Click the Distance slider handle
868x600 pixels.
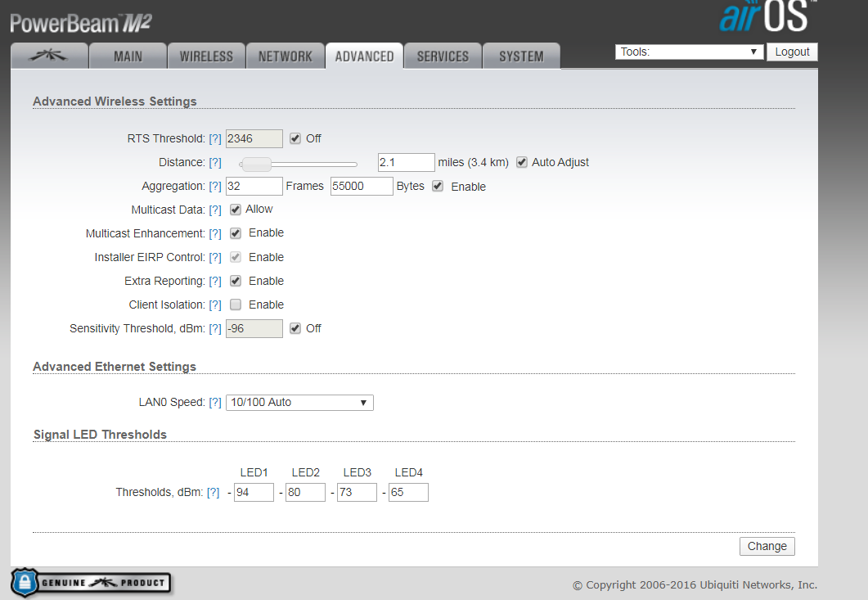pyautogui.click(x=256, y=164)
